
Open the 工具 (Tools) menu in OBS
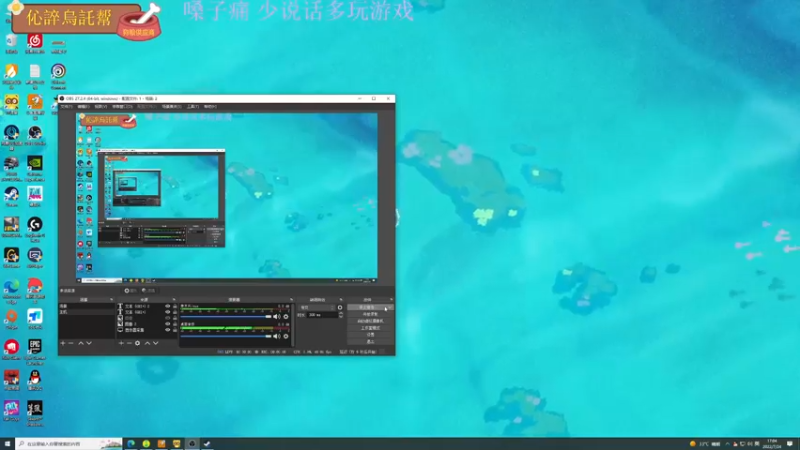[x=193, y=107]
